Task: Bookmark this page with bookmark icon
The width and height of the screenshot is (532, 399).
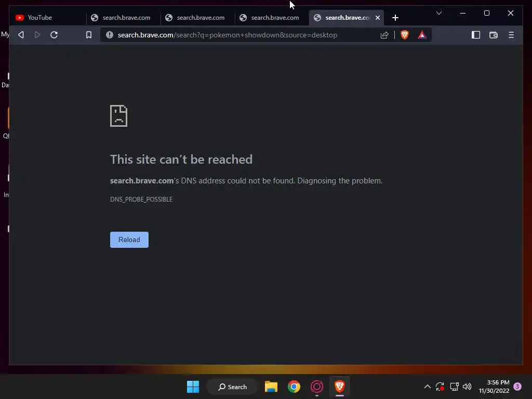Action: (88, 35)
